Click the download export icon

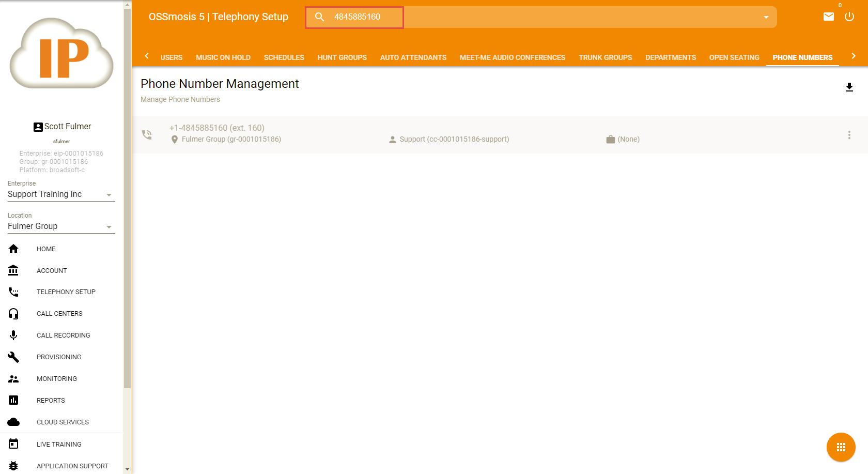click(849, 87)
